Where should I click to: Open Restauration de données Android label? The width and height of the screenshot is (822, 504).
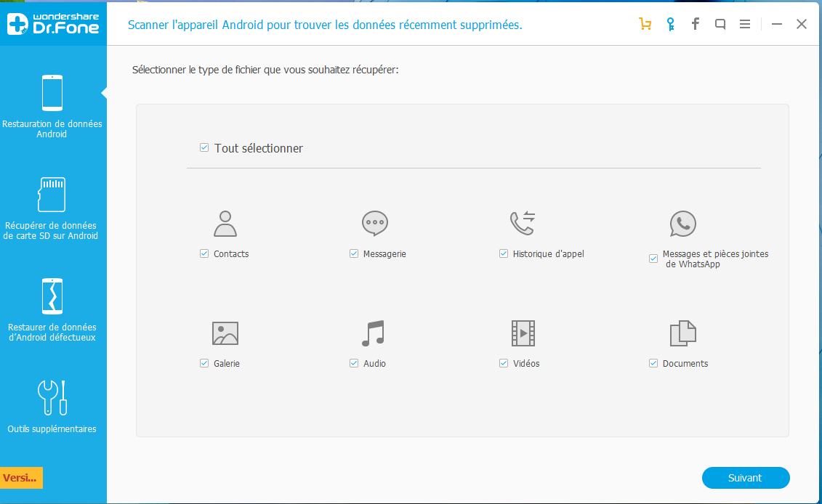(x=52, y=129)
